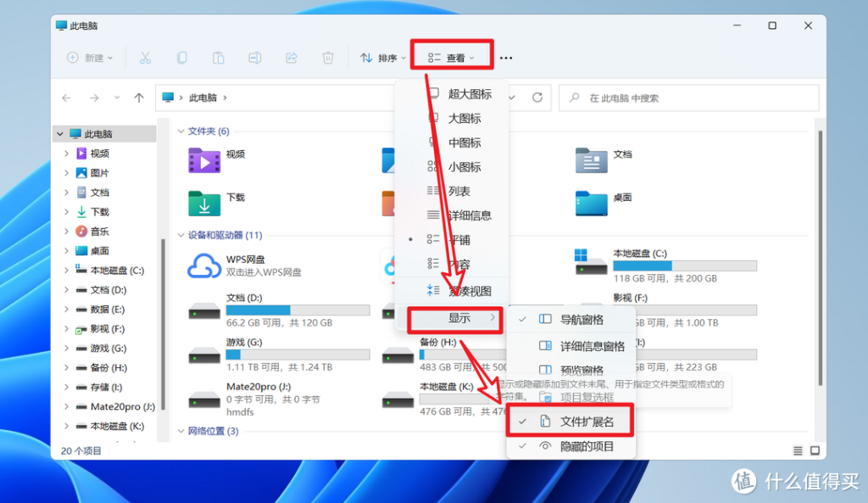Click 此电脑 in the address breadcrumb

pos(203,98)
